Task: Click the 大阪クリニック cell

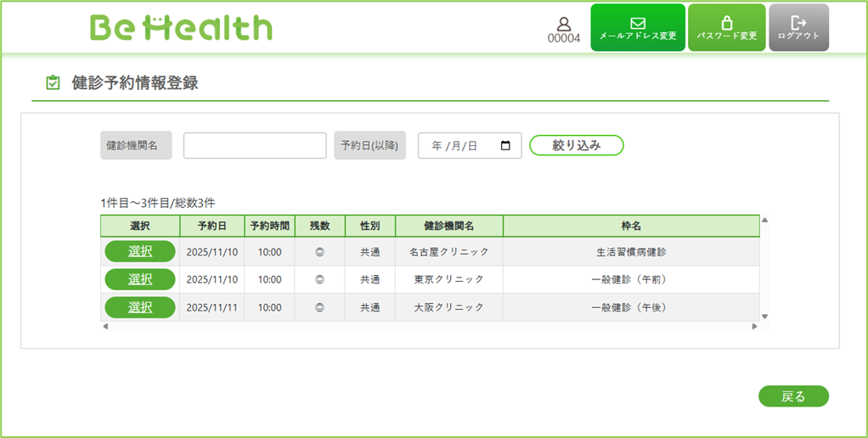Action: pos(449,307)
